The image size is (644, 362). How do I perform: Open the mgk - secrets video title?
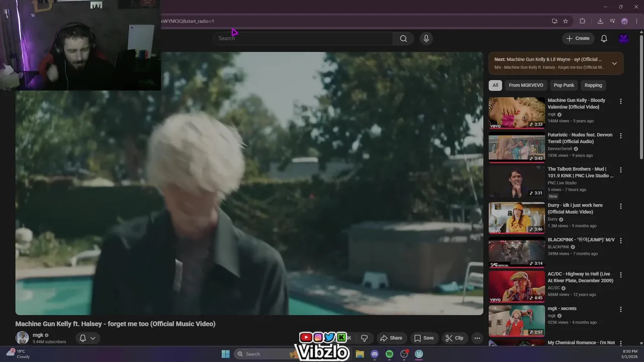pos(562,309)
